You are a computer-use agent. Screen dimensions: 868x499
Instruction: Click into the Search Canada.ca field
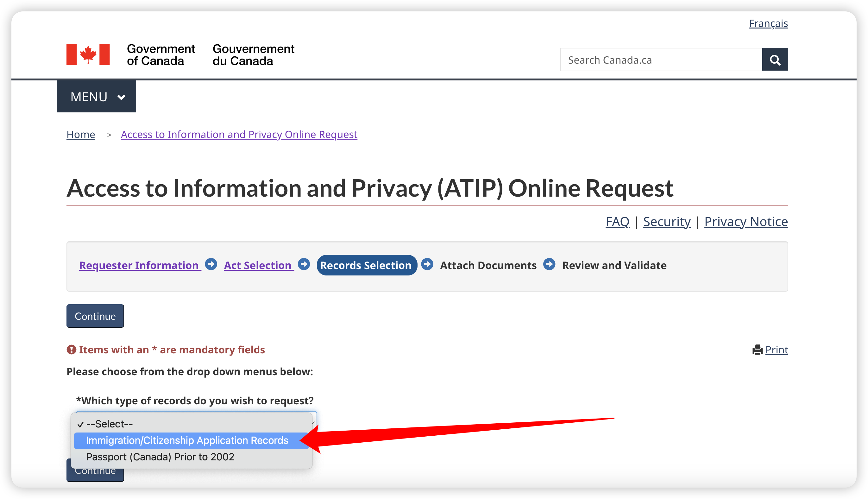pos(661,60)
